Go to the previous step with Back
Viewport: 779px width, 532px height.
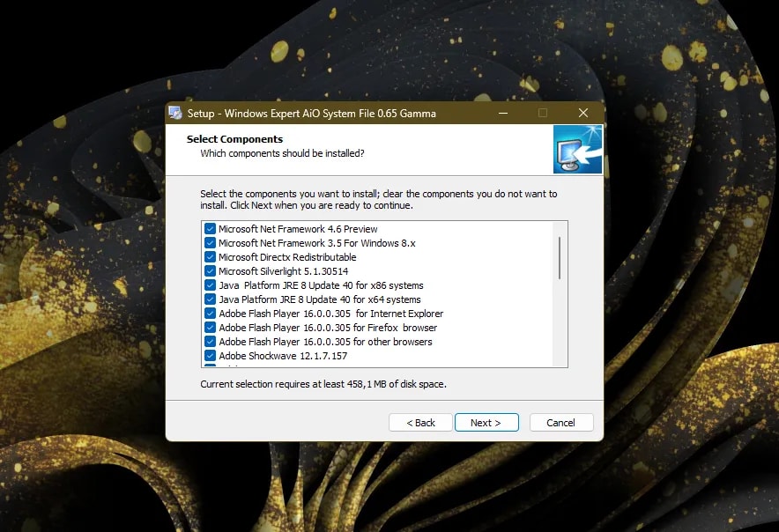point(420,423)
